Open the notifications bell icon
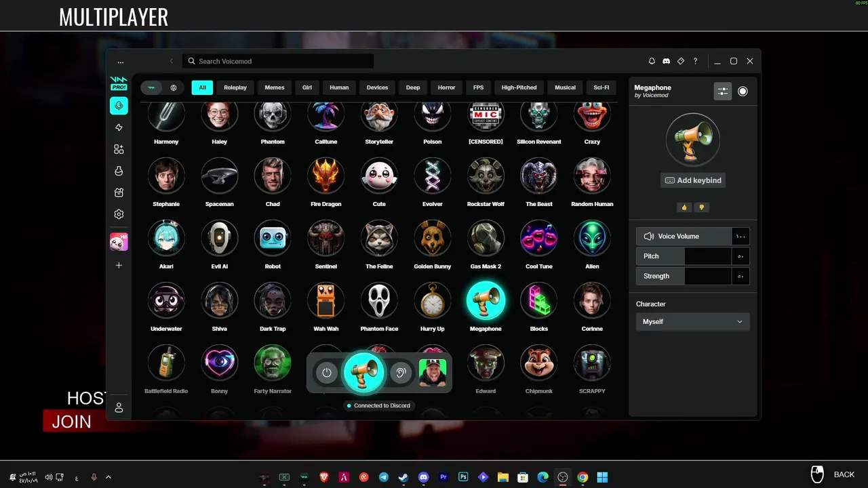Viewport: 868px width, 488px height. pyautogui.click(x=652, y=61)
